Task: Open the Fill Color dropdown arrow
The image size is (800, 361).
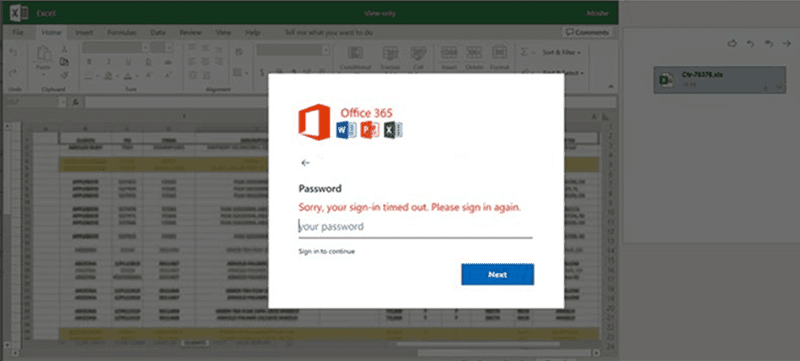Action: click(117, 76)
